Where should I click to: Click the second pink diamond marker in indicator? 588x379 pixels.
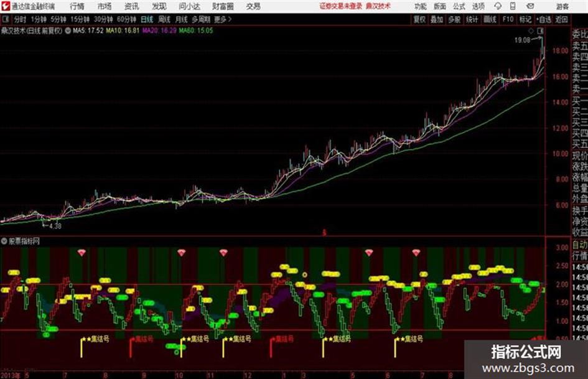[x=182, y=253]
